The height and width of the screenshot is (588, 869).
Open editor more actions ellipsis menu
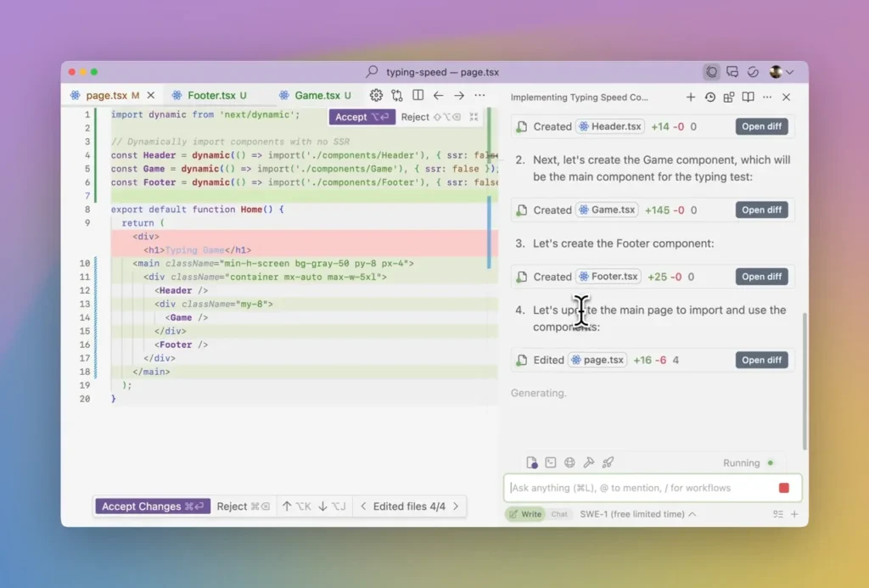point(480,95)
